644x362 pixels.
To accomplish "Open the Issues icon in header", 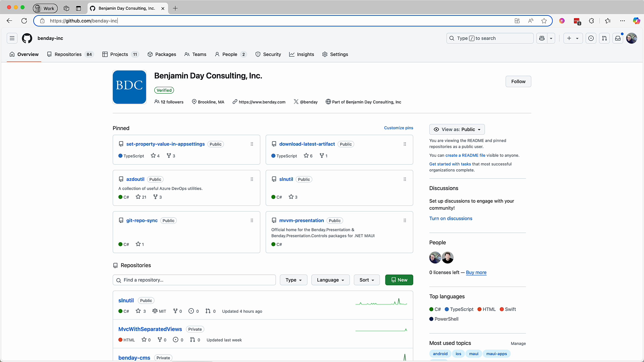I will coord(591,38).
